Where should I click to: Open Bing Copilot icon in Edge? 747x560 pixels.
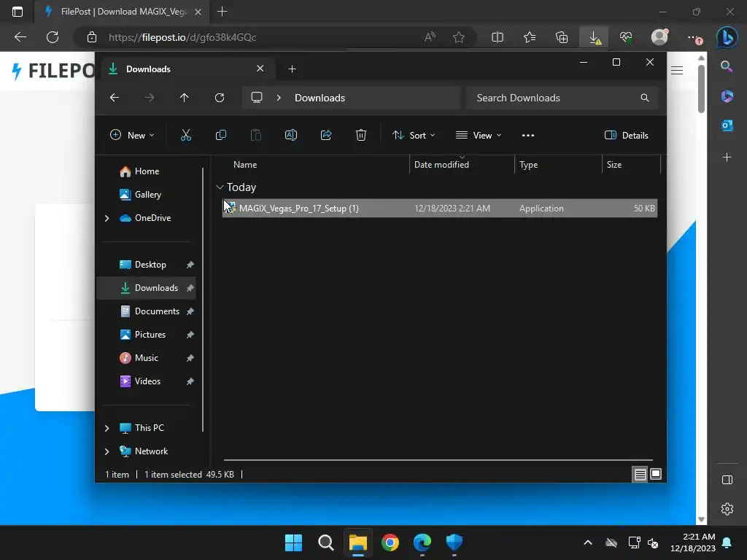(727, 37)
